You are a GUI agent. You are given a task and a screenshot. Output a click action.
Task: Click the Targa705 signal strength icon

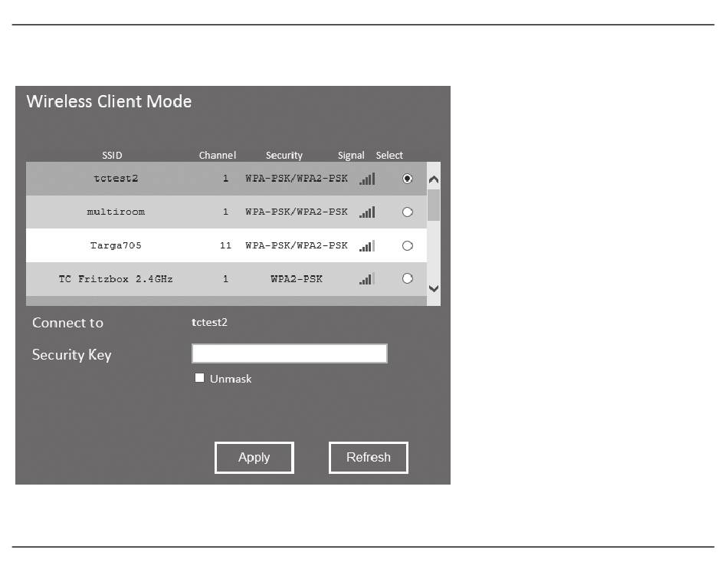click(367, 246)
